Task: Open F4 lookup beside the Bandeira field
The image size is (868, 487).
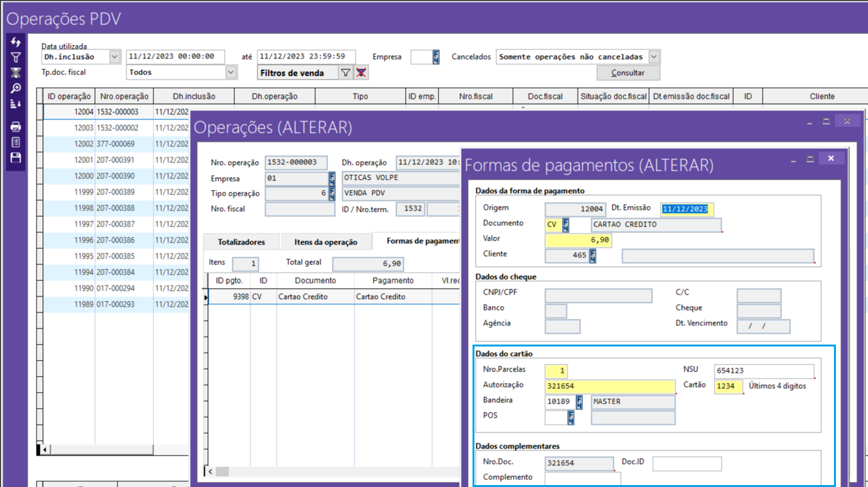Action: (x=579, y=402)
